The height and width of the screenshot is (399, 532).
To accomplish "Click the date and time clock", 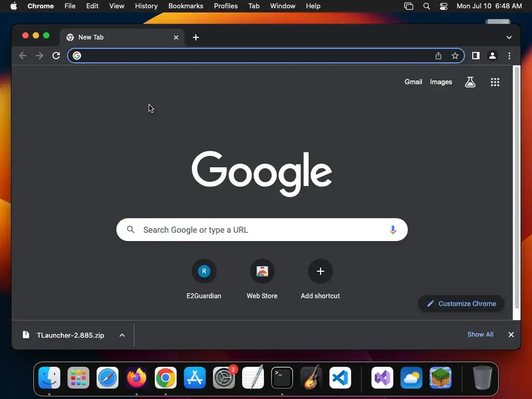I will pos(489,6).
